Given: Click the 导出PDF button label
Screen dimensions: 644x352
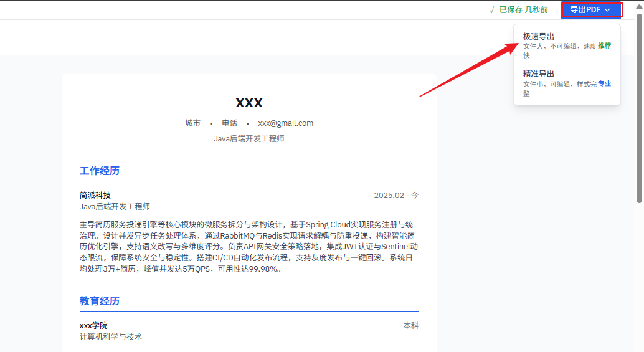Looking at the screenshot, I should (585, 10).
